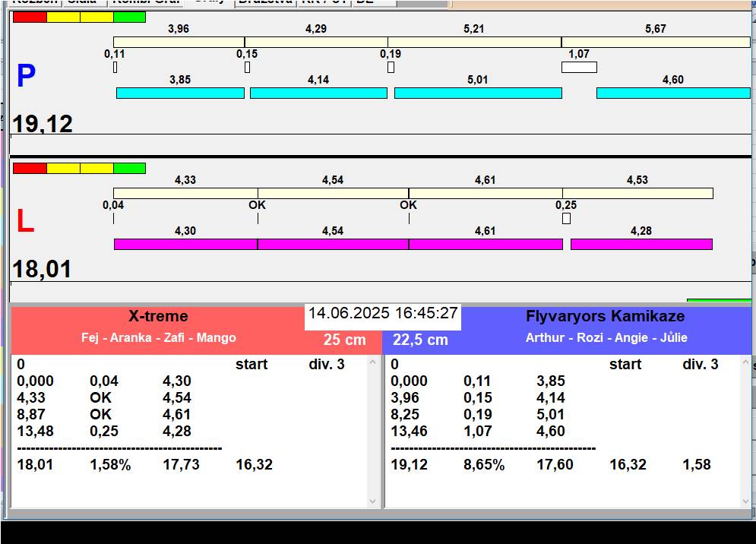Click the green start light in lane P
Viewport: 756px width, 544px height.
click(x=129, y=17)
